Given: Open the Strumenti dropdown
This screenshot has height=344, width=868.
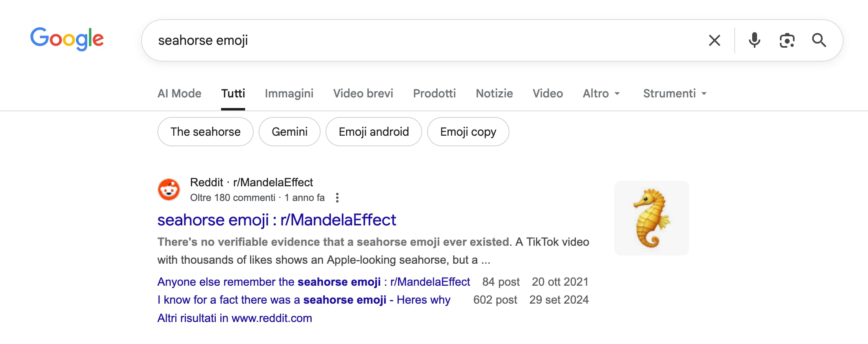Looking at the screenshot, I should pyautogui.click(x=675, y=94).
